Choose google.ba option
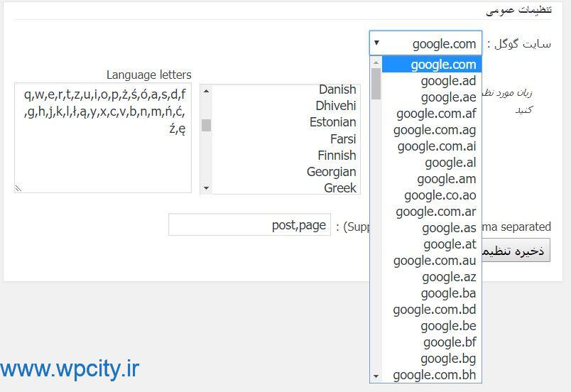The image size is (571, 392). (432, 293)
